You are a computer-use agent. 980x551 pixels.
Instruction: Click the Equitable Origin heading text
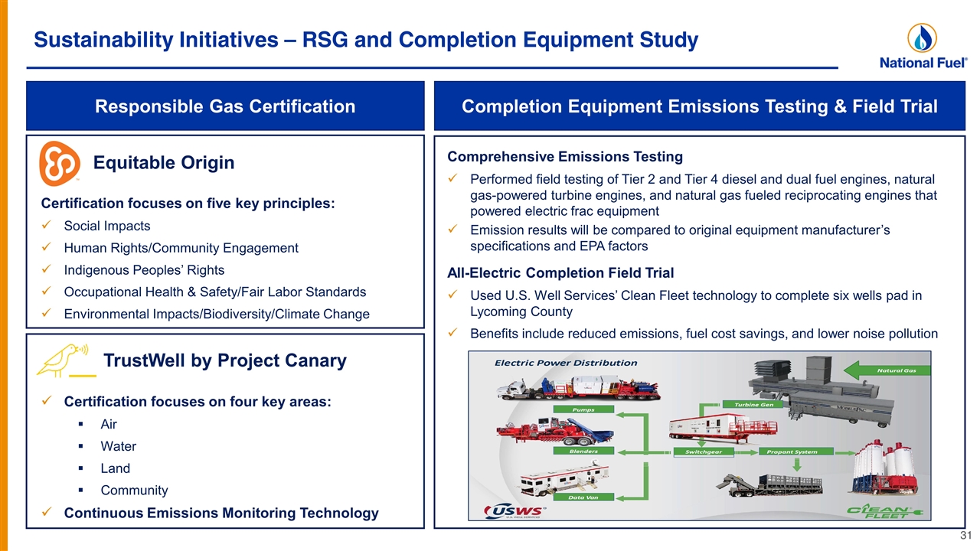pos(164,163)
